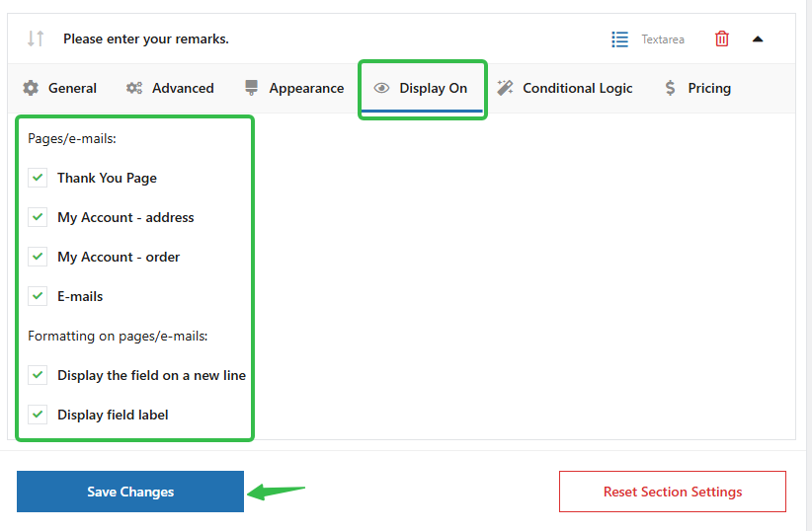Screen dimensions: 812x531
Task: Click the General tab gear icon
Action: [31, 88]
